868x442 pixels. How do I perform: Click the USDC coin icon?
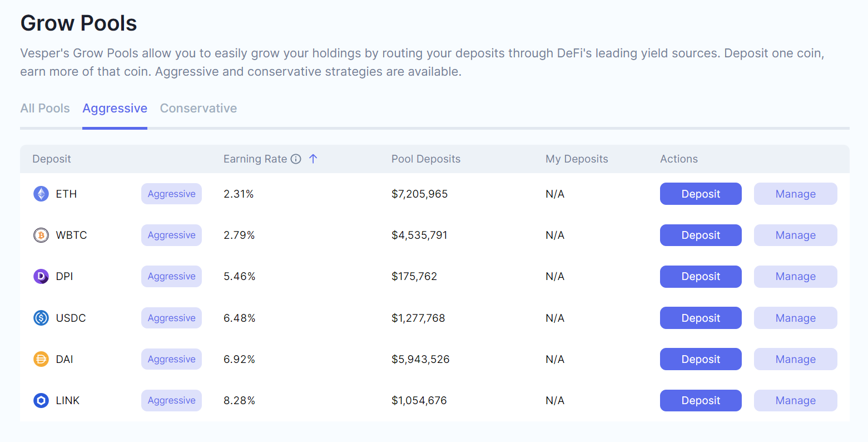point(41,318)
